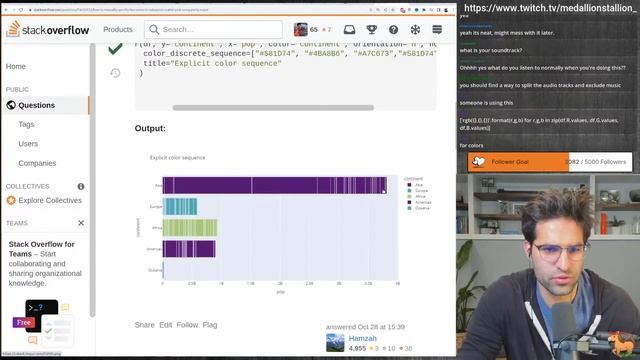Click the Flag link under the answer

[210, 325]
